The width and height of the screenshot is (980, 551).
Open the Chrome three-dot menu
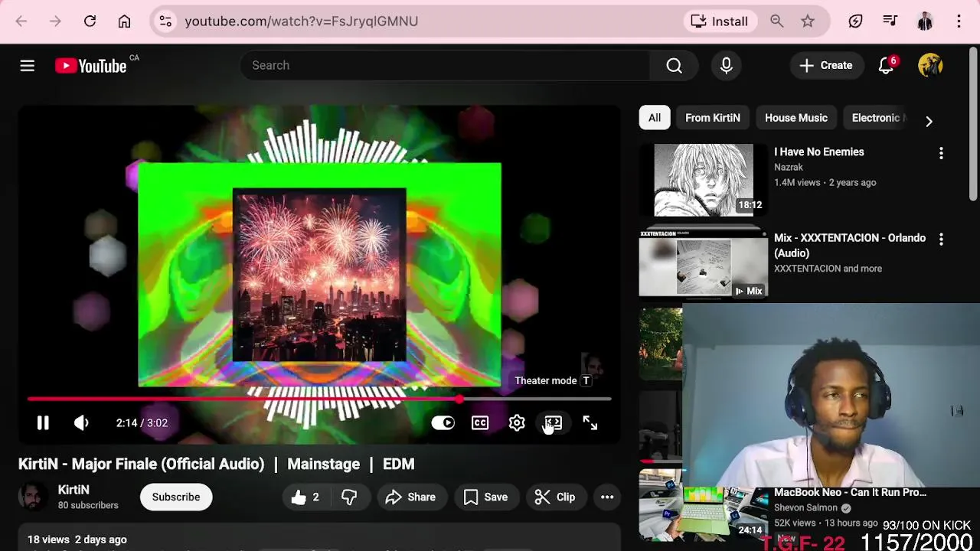tap(959, 21)
